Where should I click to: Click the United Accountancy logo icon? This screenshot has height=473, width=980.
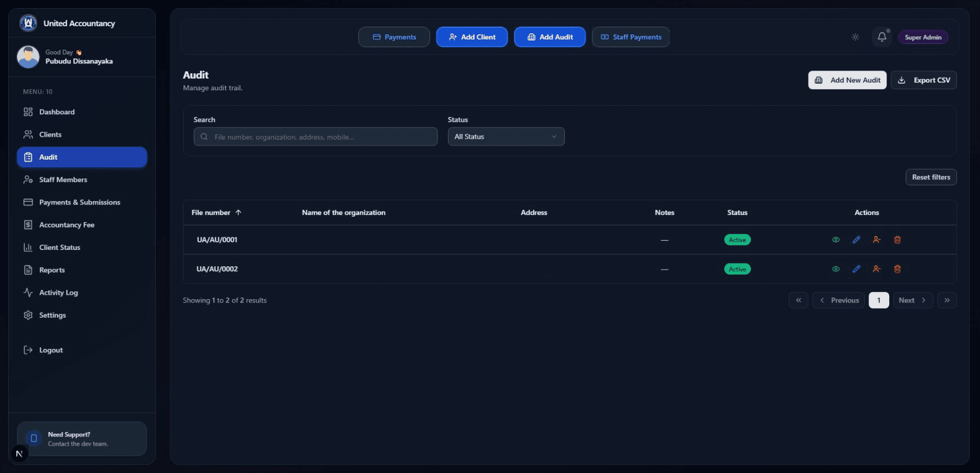[28, 23]
